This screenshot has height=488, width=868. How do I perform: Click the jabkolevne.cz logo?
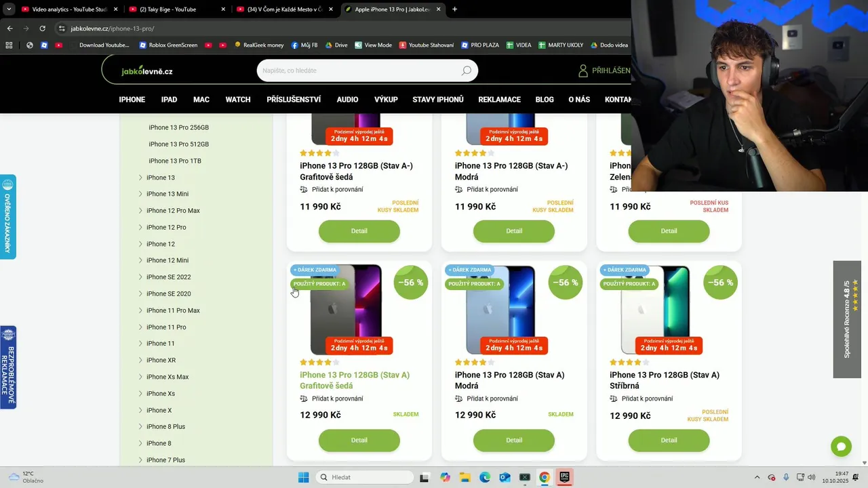tap(147, 71)
